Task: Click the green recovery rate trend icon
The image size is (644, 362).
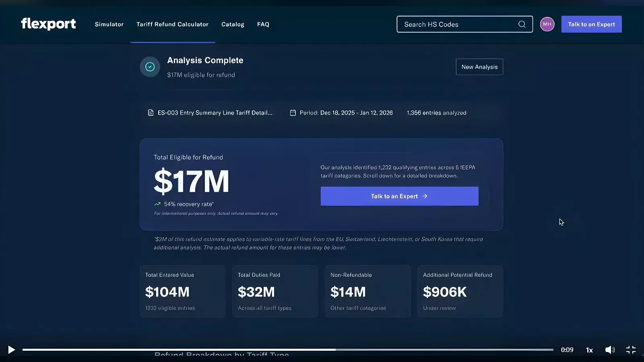Action: click(157, 204)
